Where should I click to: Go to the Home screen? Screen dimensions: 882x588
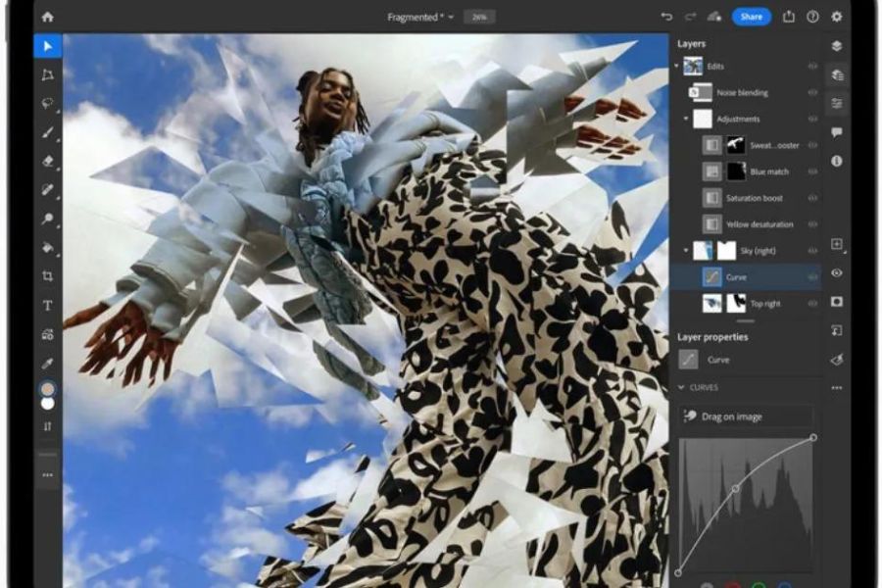48,17
